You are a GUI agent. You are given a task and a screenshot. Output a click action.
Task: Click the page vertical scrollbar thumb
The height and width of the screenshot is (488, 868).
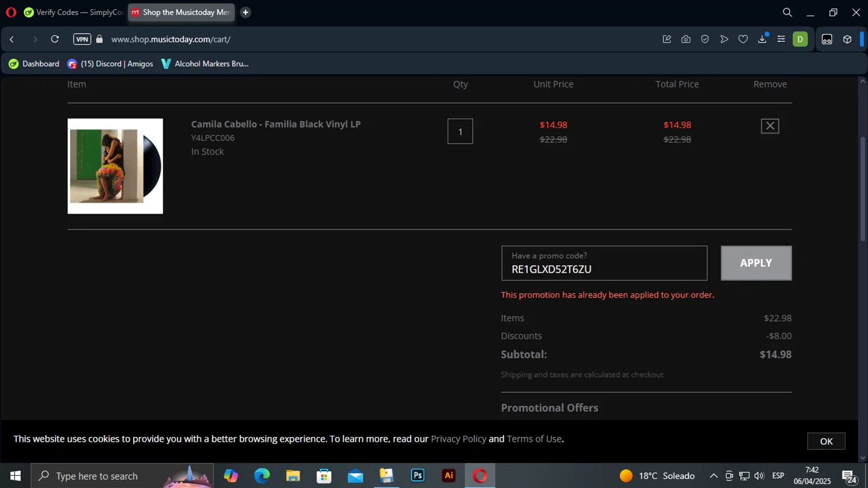pyautogui.click(x=862, y=189)
